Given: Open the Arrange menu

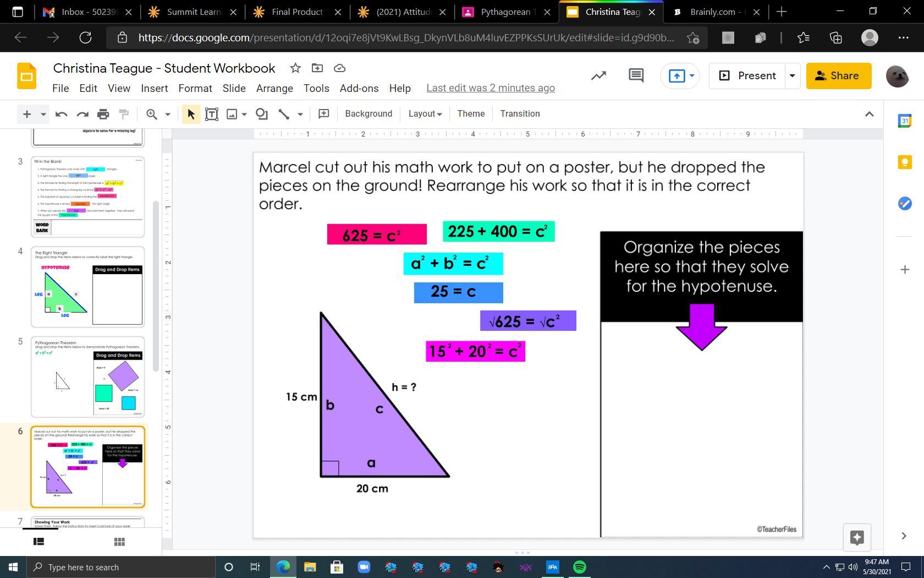Looking at the screenshot, I should tap(274, 88).
